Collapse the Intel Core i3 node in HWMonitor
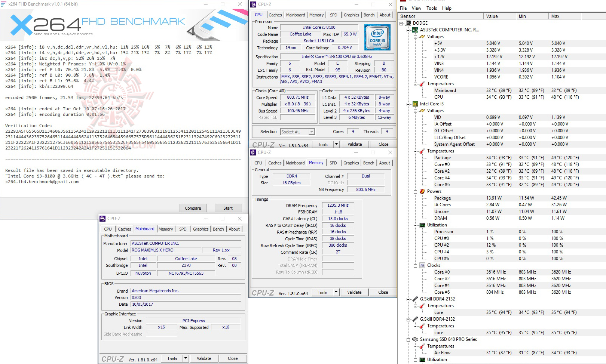The image size is (606, 364). click(408, 104)
